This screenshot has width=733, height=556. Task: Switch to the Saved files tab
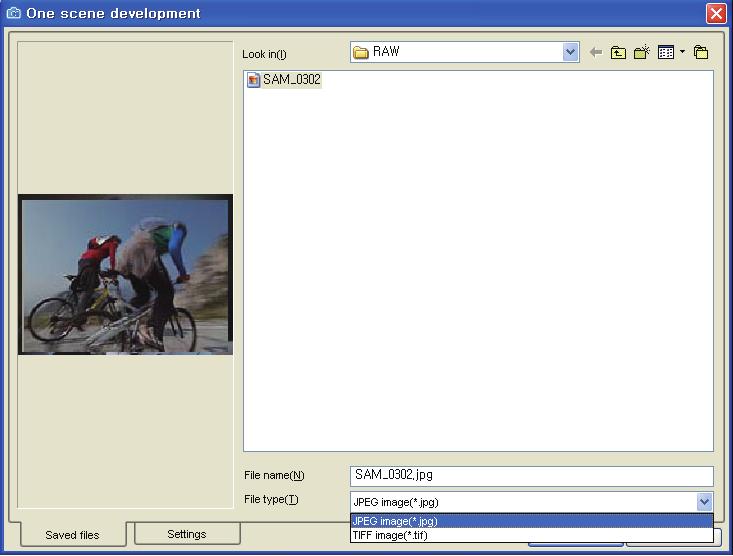coord(72,534)
